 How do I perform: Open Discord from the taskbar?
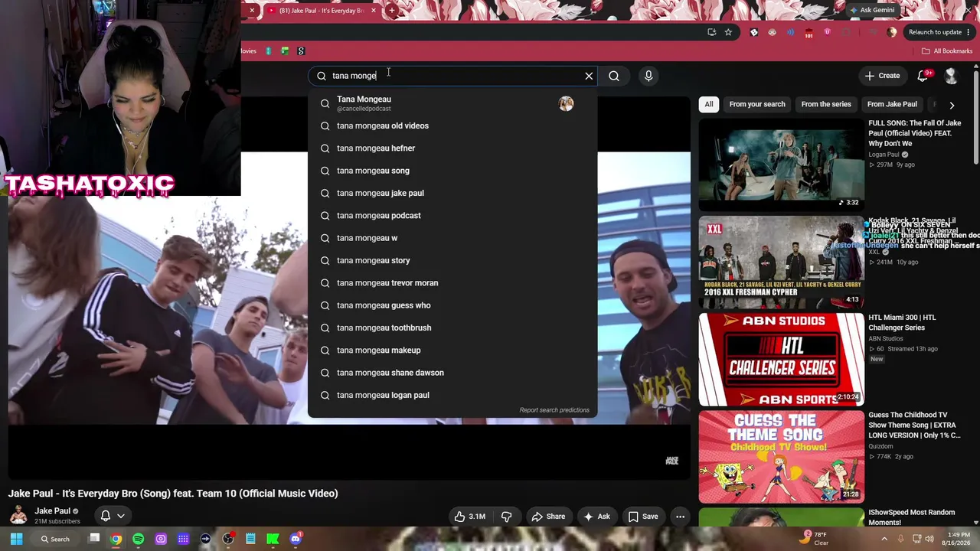click(x=296, y=539)
